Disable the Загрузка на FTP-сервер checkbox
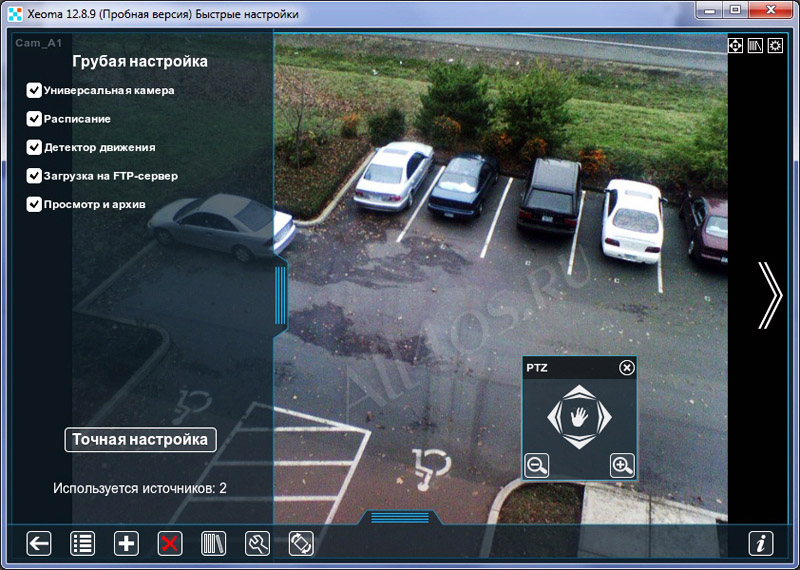Viewport: 800px width, 570px height. [x=34, y=176]
